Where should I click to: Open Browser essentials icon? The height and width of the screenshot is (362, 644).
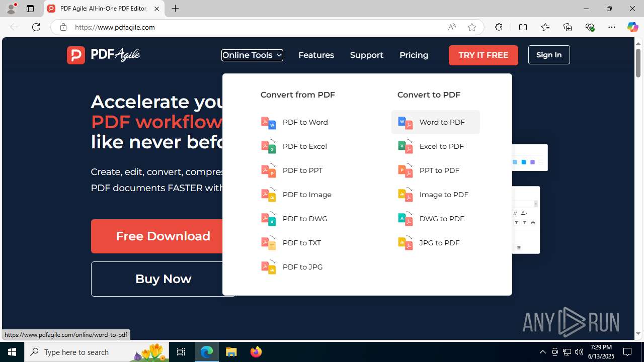coord(590,27)
